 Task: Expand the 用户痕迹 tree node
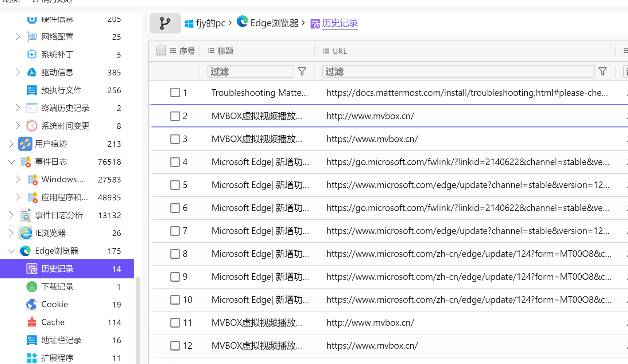coord(11,144)
